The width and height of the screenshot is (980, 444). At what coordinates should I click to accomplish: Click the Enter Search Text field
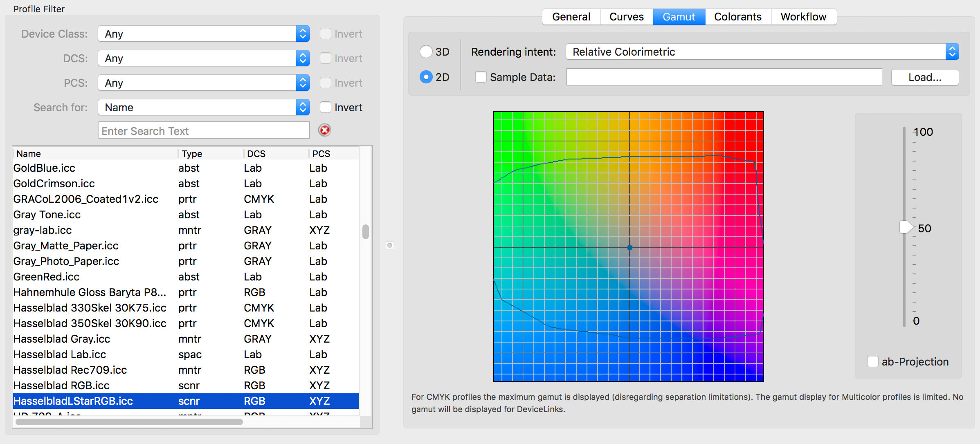tap(203, 131)
